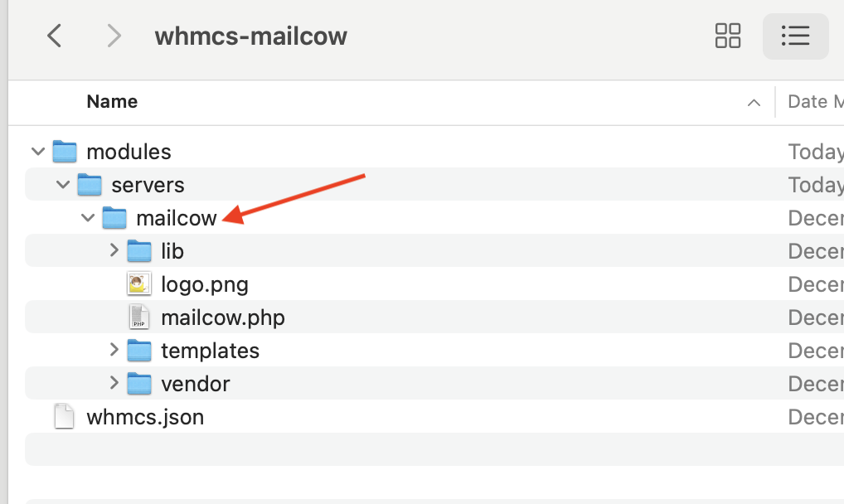Select the whmcs.json file icon

pos(64,417)
